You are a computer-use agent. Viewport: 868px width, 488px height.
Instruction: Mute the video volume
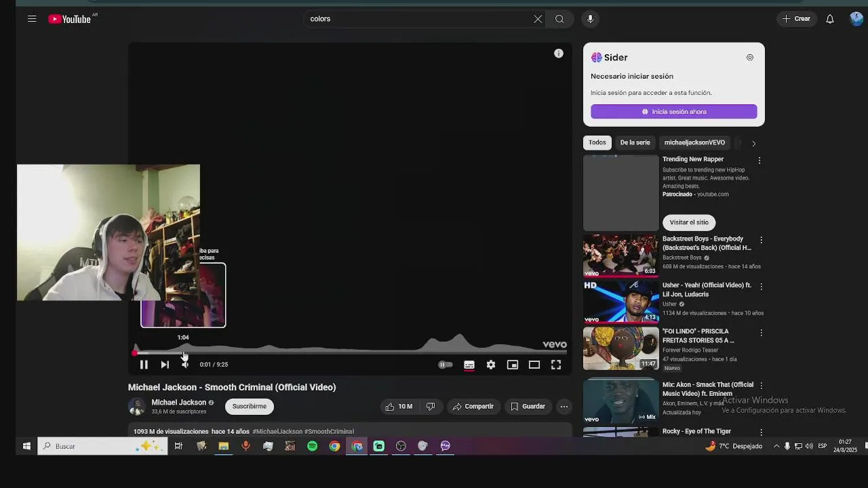tap(185, 365)
